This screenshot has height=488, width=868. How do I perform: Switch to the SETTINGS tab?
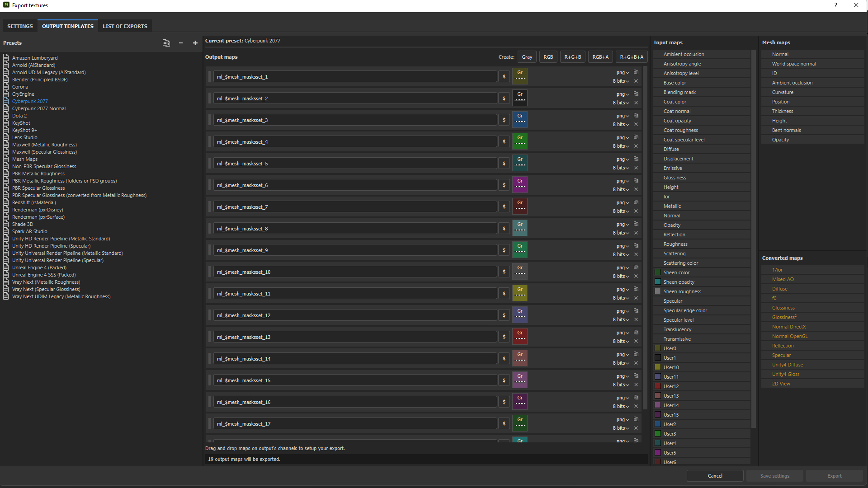click(20, 26)
